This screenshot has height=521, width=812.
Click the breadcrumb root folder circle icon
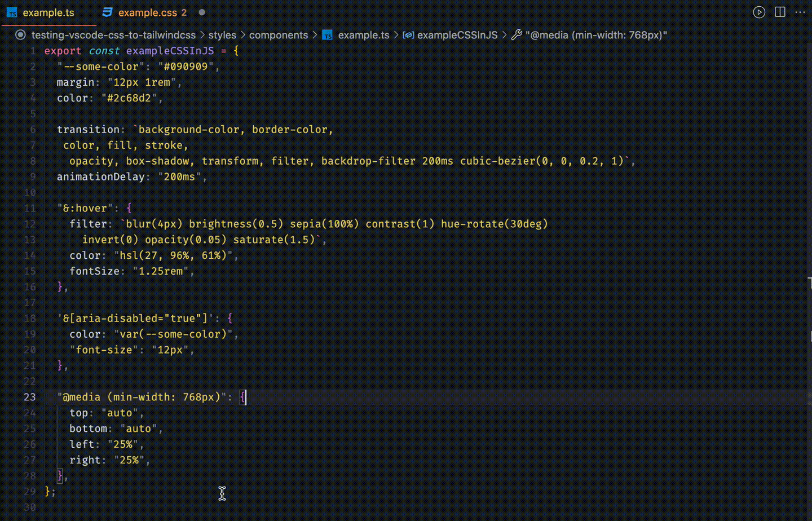(x=20, y=35)
